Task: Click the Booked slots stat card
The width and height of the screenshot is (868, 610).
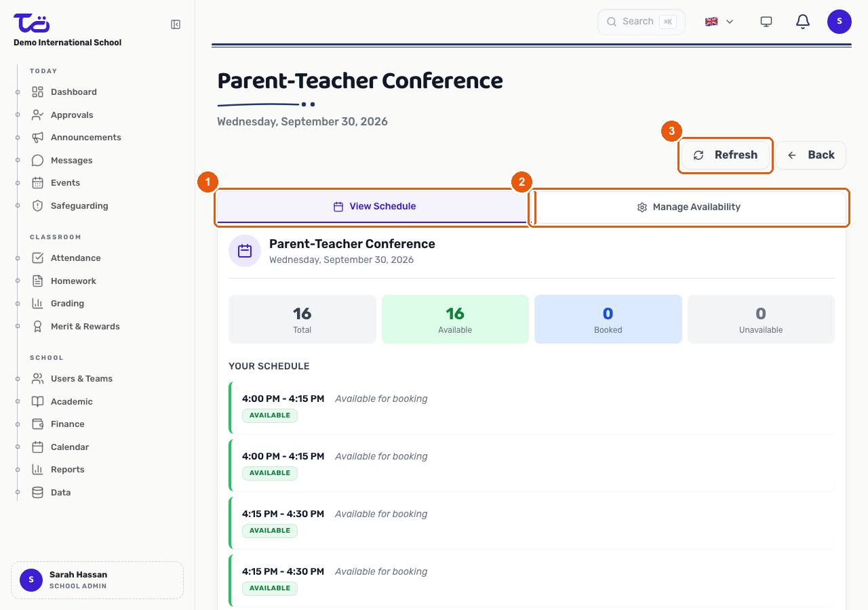Action: [608, 319]
